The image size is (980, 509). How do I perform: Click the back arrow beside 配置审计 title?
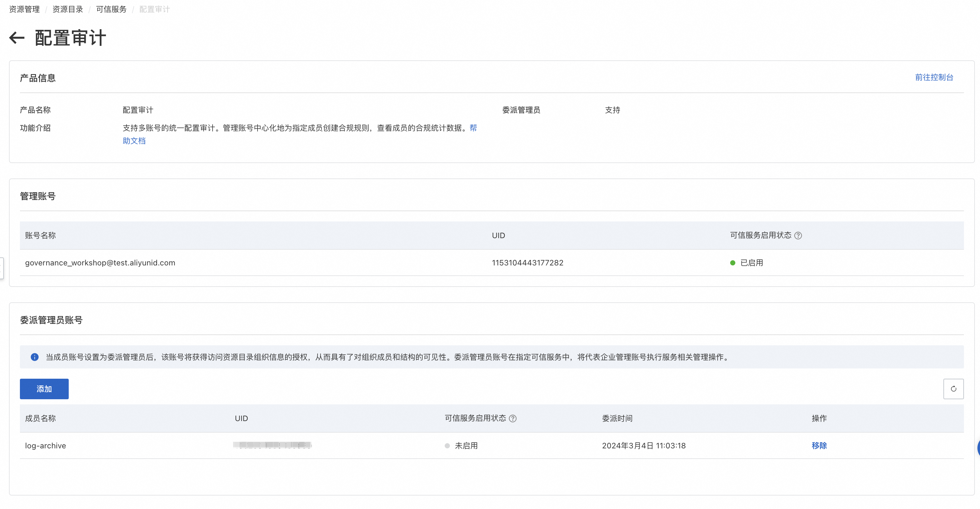[x=17, y=38]
